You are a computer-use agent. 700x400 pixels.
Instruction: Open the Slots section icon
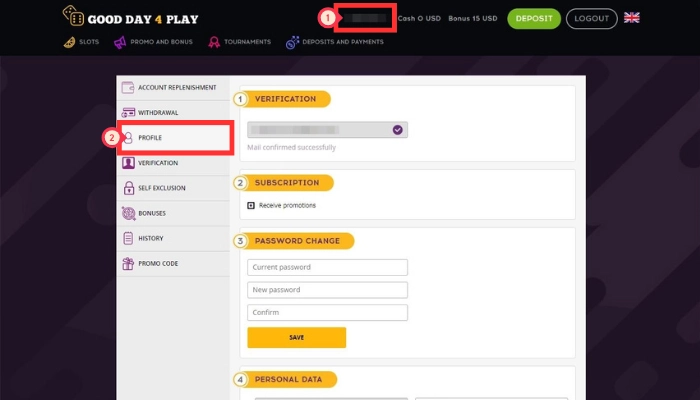69,42
